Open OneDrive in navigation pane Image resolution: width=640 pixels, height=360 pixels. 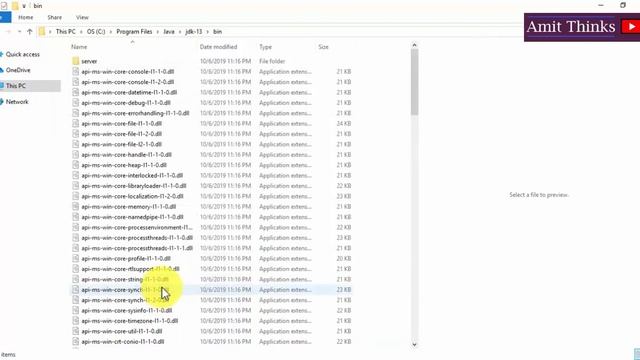click(18, 70)
